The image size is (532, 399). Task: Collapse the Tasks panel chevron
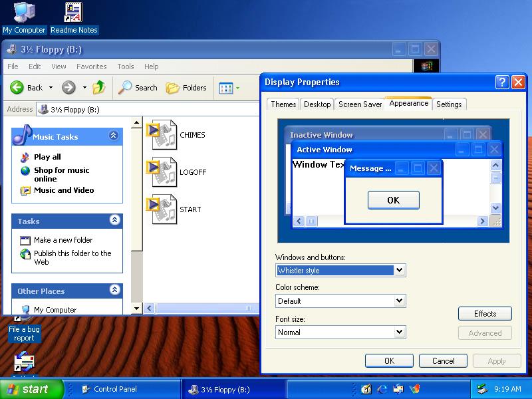coord(114,220)
